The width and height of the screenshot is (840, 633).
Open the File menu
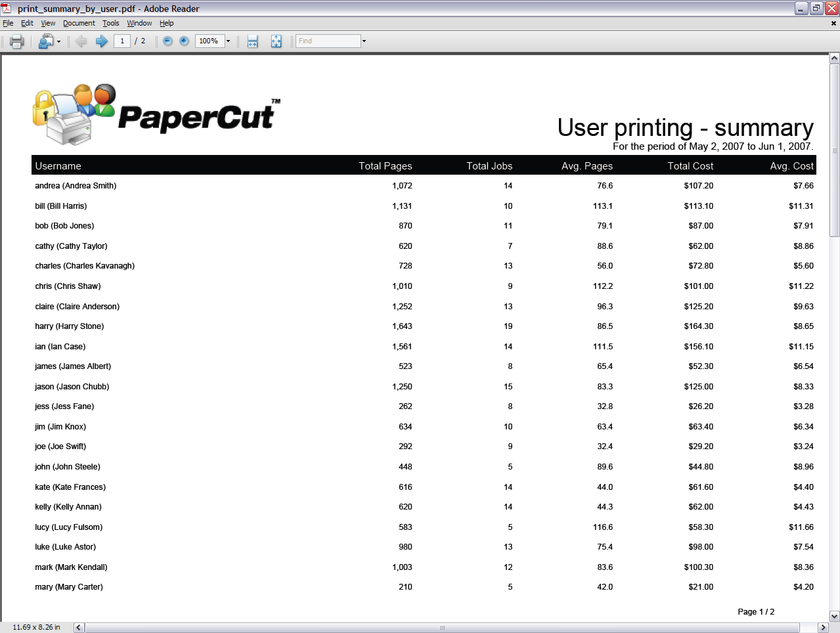coord(8,23)
